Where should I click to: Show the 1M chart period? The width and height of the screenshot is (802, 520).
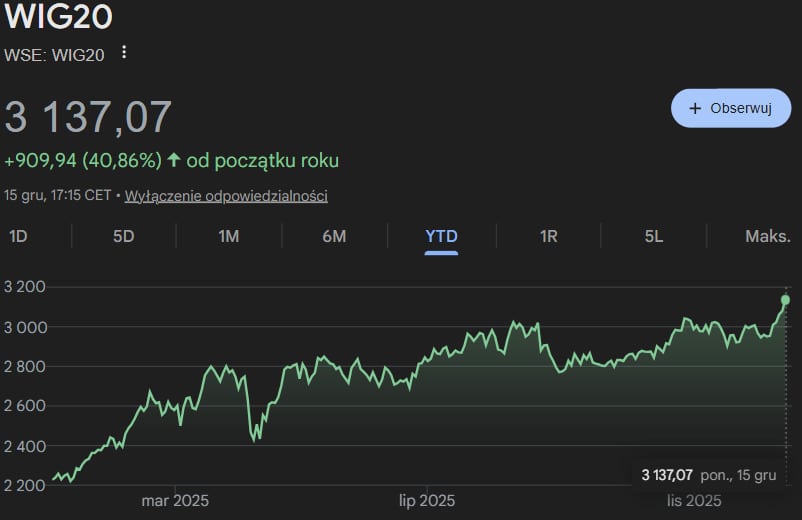(x=228, y=236)
